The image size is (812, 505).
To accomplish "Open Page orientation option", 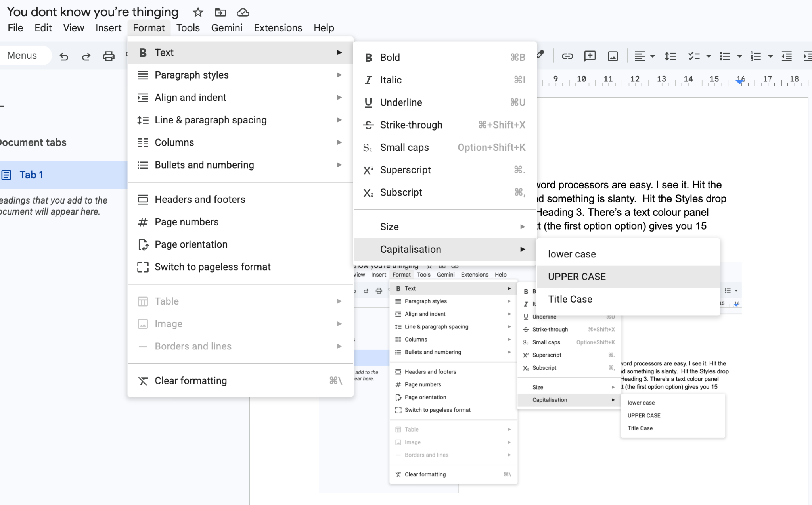I will point(240,244).
